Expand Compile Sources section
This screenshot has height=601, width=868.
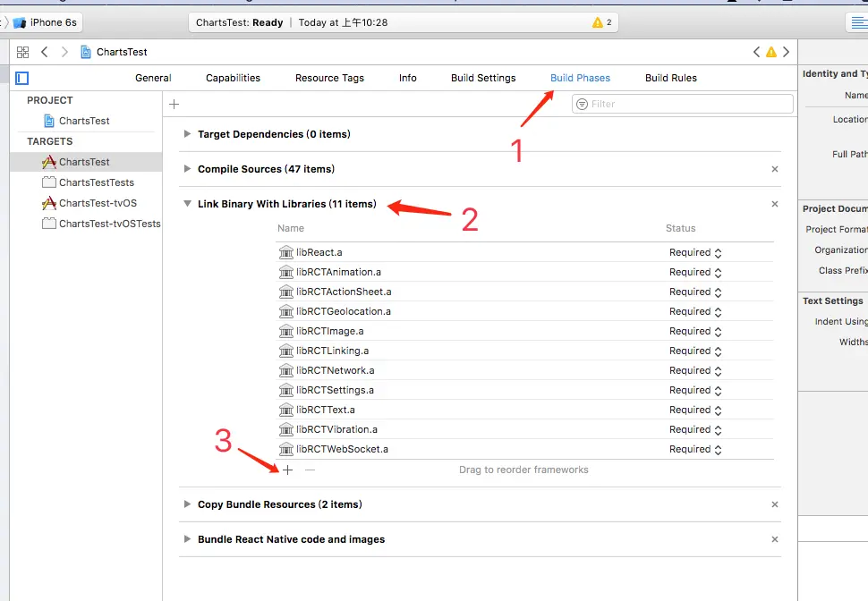click(x=187, y=169)
